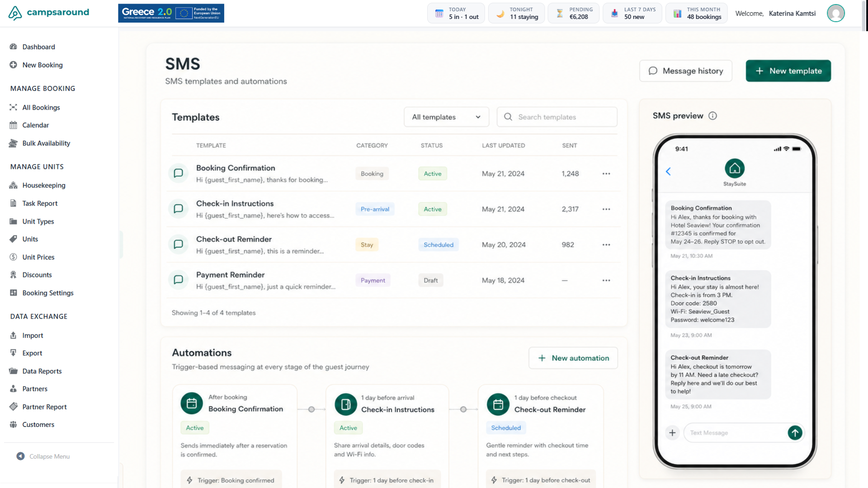
Task: Click the Booking Confirmation automation calendar icon
Action: 192,404
